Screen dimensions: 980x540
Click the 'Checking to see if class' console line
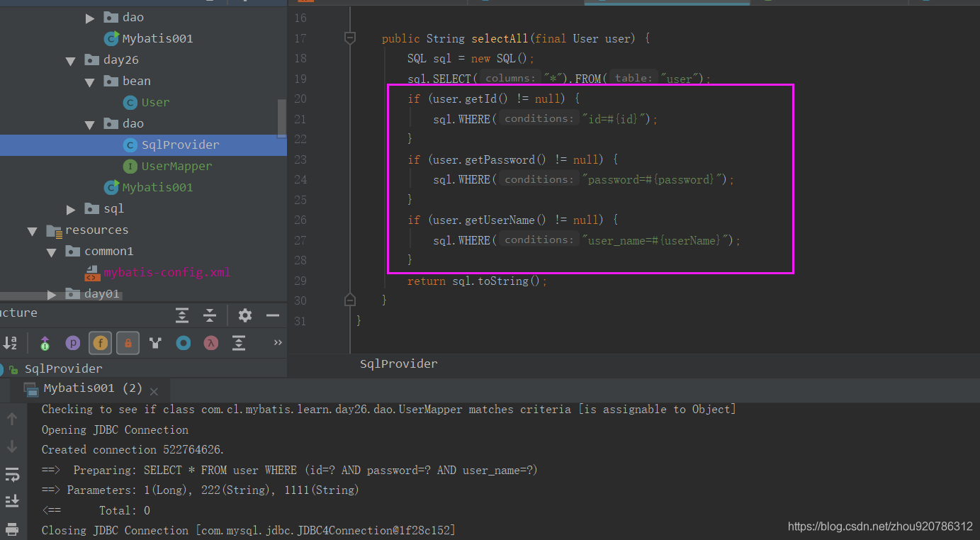coord(388,409)
